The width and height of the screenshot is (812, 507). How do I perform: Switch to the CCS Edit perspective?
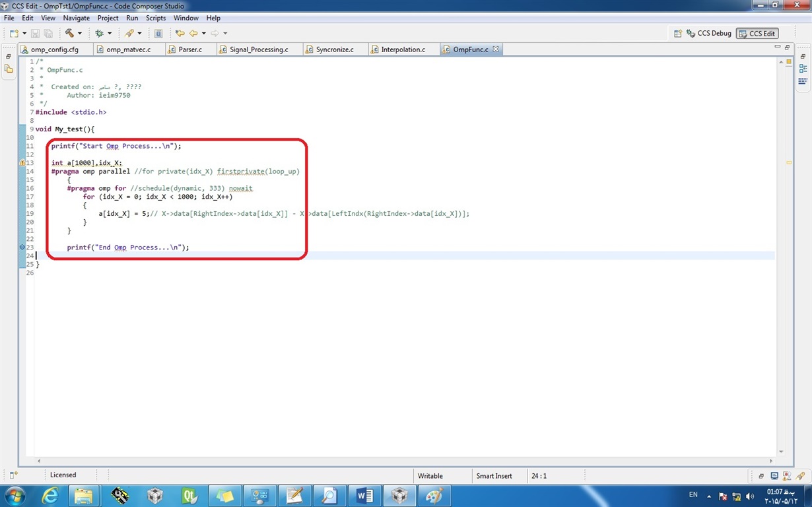(757, 33)
